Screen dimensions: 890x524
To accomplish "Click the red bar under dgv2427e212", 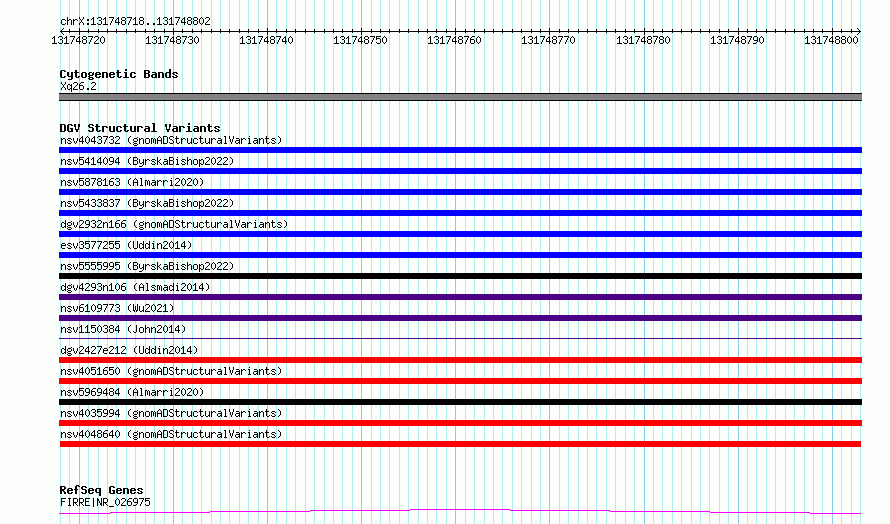I will (x=460, y=360).
